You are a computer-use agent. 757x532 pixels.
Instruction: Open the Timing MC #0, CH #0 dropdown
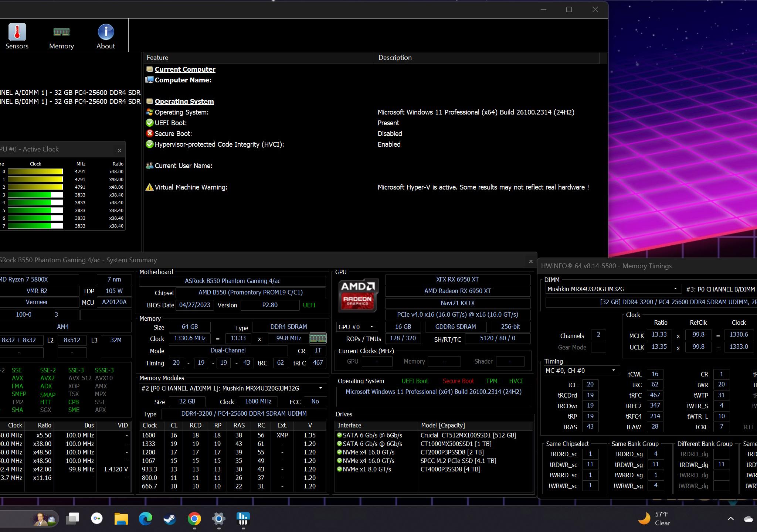[x=581, y=370]
